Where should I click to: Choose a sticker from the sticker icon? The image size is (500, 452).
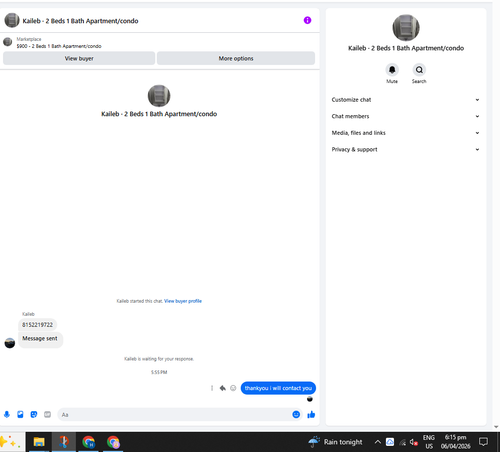coord(34,414)
